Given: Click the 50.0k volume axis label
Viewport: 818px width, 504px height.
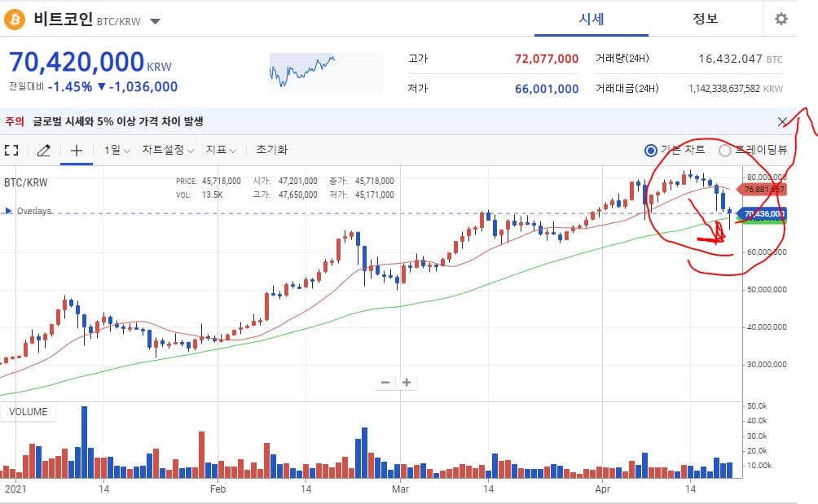Looking at the screenshot, I should 757,405.
